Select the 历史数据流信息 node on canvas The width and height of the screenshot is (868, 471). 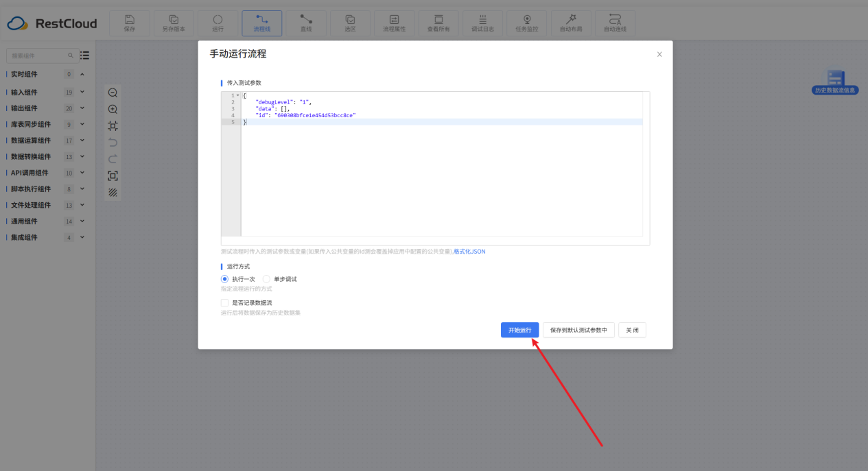point(834,82)
